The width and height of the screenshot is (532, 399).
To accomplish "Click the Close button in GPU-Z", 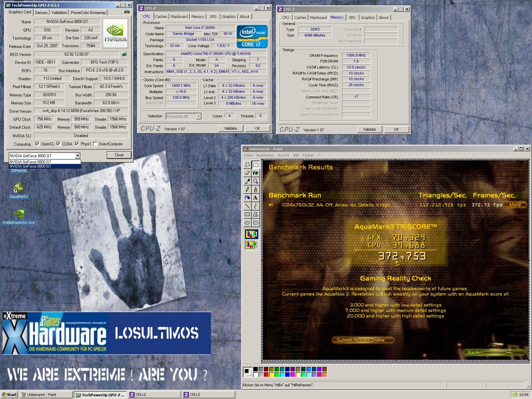I will 119,155.
